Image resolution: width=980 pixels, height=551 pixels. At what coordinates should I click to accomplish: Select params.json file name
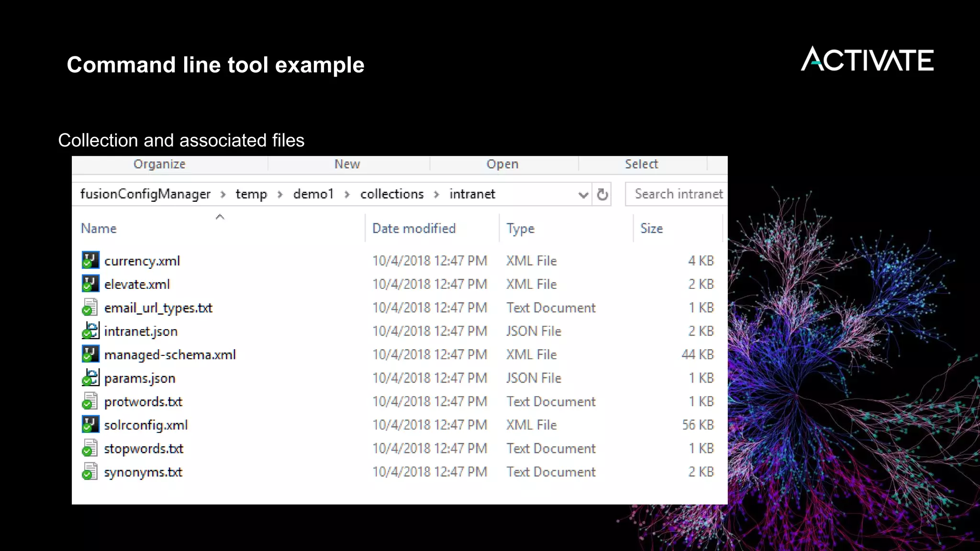coord(140,378)
